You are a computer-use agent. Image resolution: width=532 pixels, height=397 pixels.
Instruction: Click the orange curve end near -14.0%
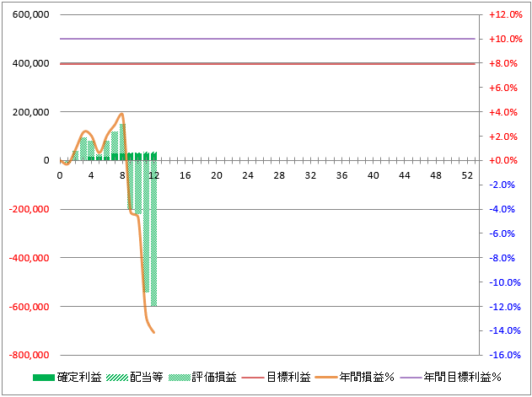[x=153, y=332]
